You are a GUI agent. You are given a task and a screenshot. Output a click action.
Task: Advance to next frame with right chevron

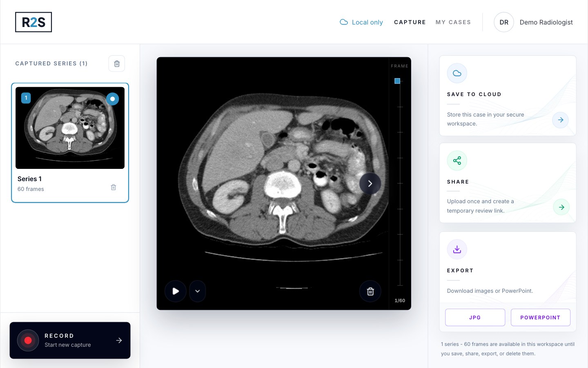[370, 184]
